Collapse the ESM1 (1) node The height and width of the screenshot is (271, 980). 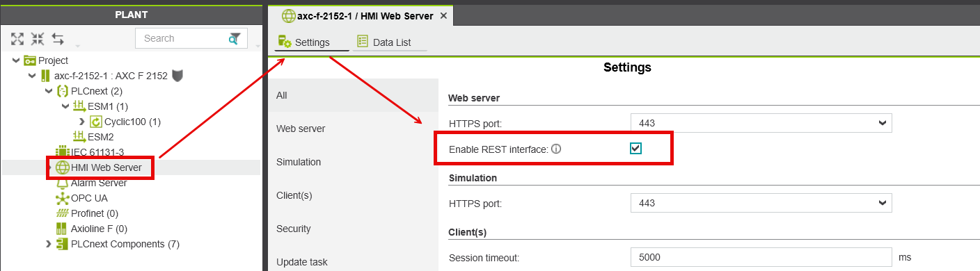pyautogui.click(x=65, y=106)
